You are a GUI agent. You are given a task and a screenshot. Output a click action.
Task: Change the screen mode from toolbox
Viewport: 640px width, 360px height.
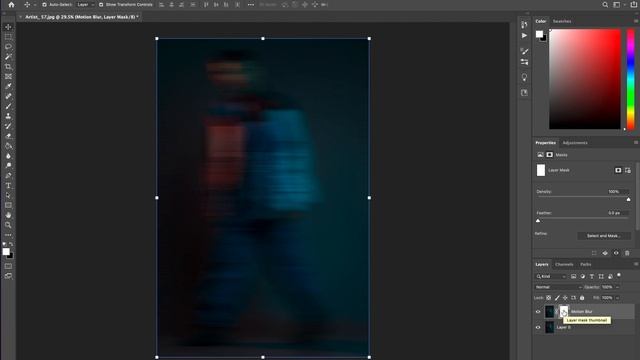(x=8, y=276)
